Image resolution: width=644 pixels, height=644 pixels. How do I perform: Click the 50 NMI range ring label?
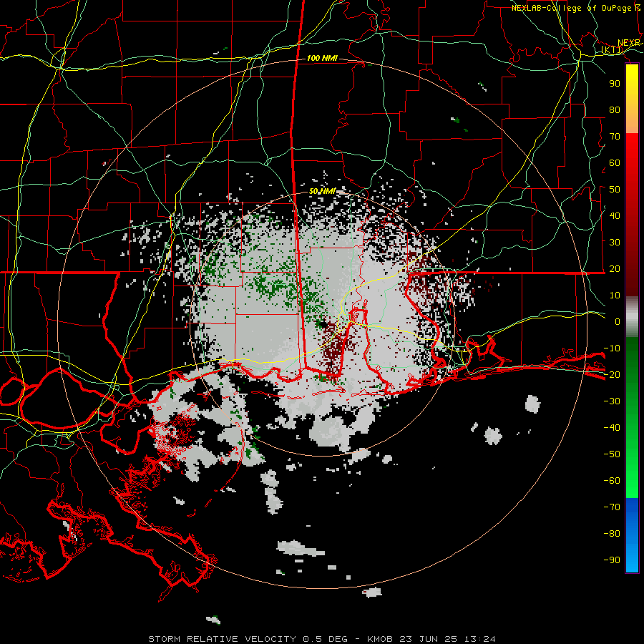(x=322, y=191)
